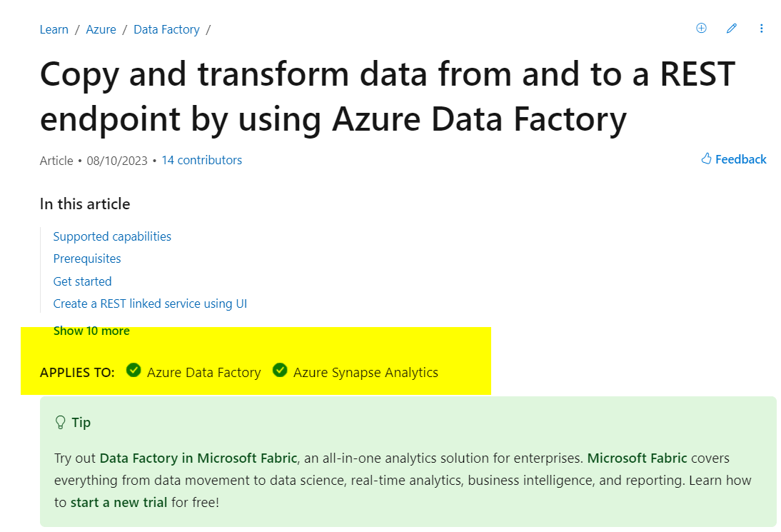Start a new trial of Microsoft Fabric
Image resolution: width=781 pixels, height=532 pixels.
pos(117,502)
